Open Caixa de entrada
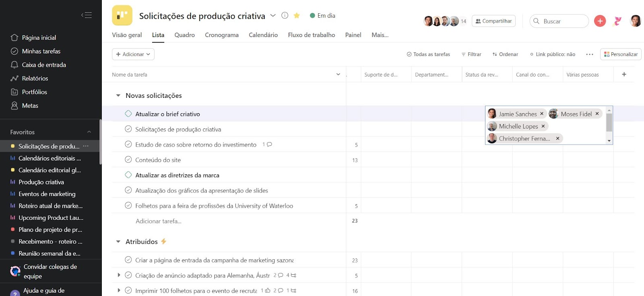 [43, 65]
